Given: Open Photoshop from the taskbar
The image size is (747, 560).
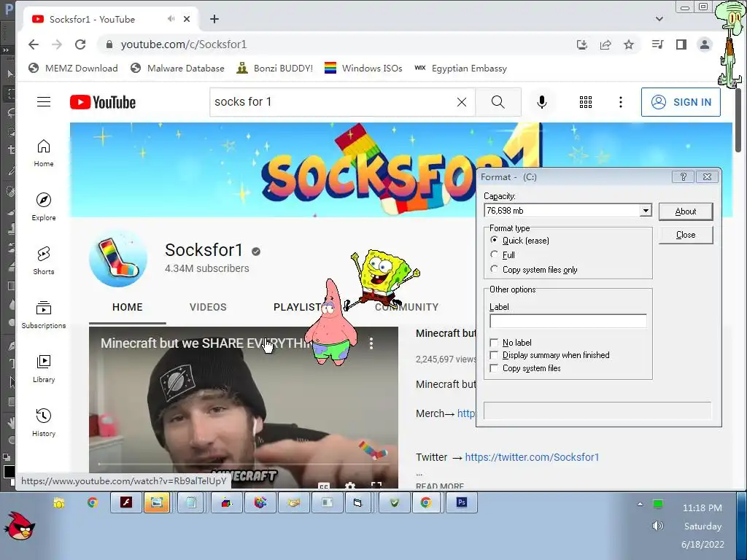Looking at the screenshot, I should point(462,502).
